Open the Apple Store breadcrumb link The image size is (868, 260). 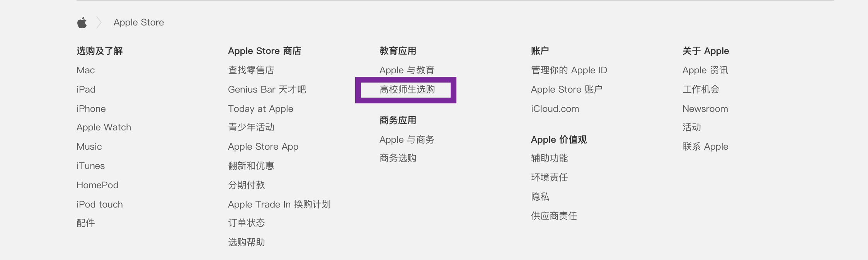138,23
